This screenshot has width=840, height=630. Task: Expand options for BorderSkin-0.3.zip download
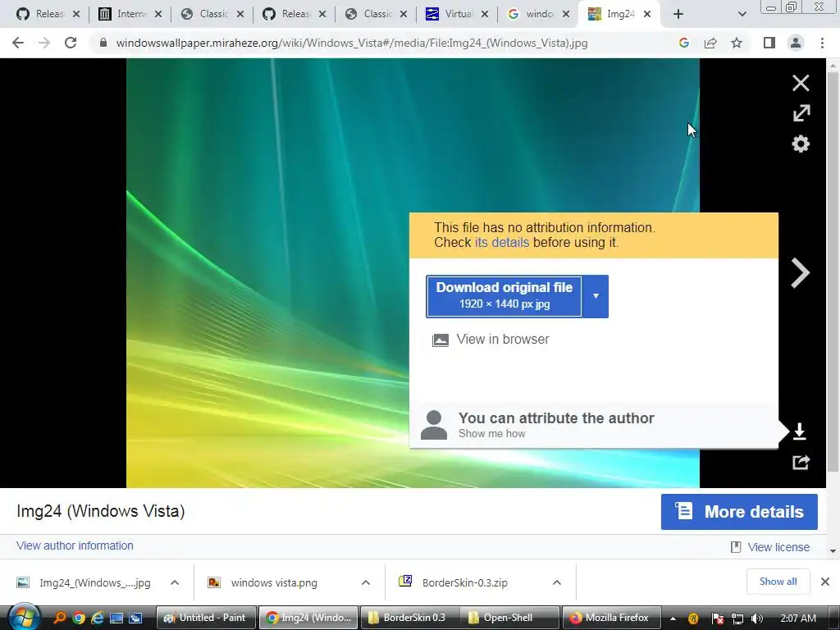557,582
